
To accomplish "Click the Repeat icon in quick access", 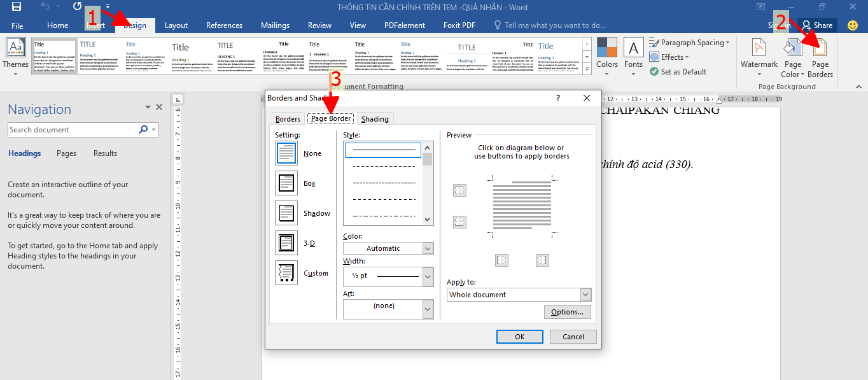I will tap(77, 6).
